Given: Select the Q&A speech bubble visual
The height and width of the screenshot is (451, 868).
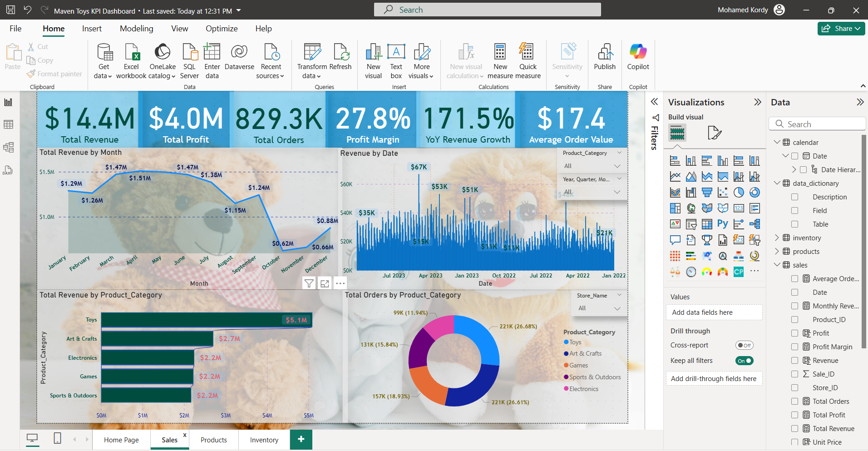Looking at the screenshot, I should click(x=675, y=240).
